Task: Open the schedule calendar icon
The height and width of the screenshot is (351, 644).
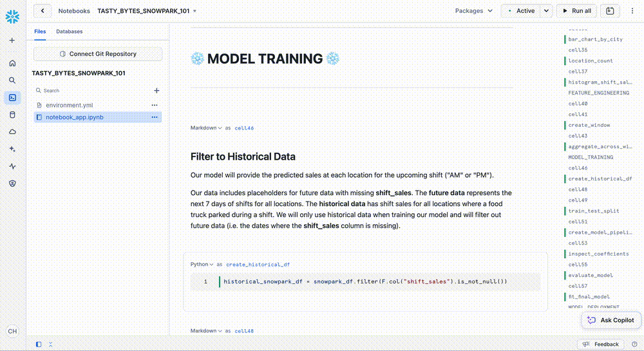Action: click(x=610, y=11)
